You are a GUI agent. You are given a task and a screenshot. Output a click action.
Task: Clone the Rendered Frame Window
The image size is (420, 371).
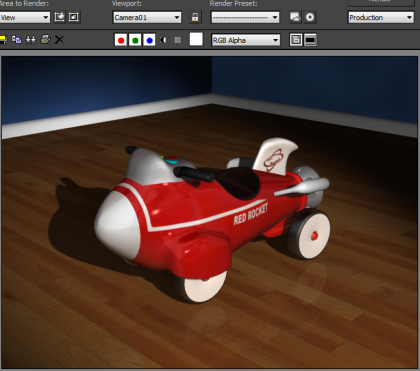[31, 40]
